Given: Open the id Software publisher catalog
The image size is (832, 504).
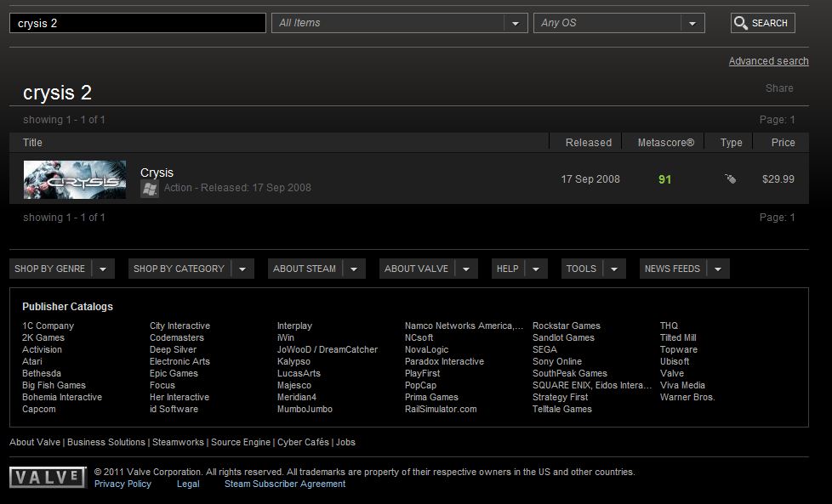Looking at the screenshot, I should point(174,409).
